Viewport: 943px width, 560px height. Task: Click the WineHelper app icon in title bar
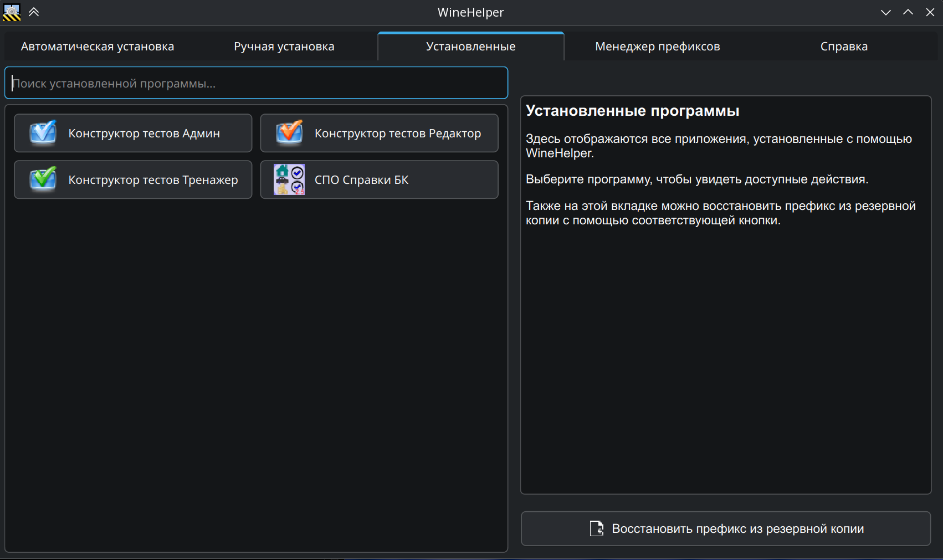12,12
